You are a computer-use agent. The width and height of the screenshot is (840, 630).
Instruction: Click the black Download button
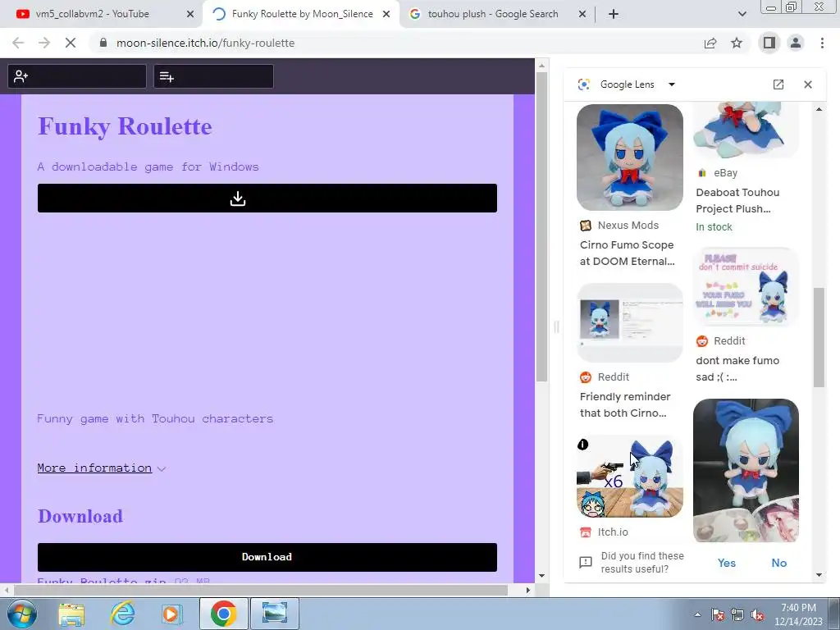click(x=267, y=557)
